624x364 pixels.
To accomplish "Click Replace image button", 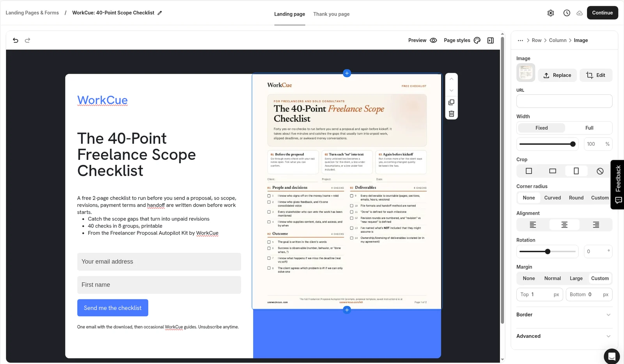I will click(557, 75).
